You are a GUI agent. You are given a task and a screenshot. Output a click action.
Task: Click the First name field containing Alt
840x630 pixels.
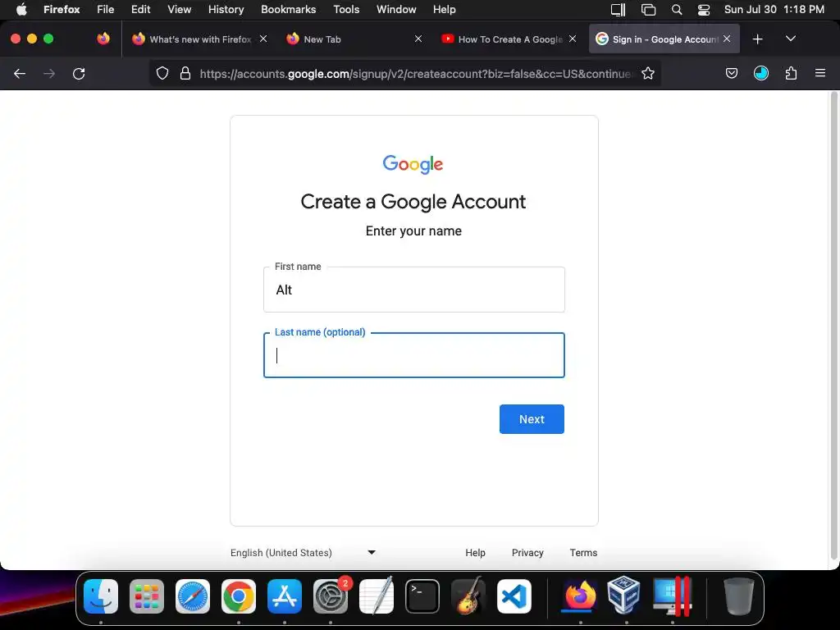pyautogui.click(x=414, y=290)
